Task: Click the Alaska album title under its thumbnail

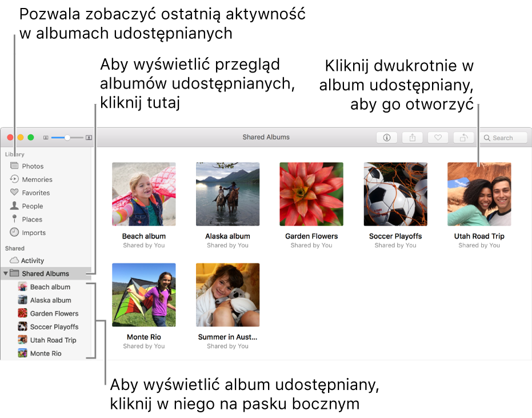Action: coord(227,236)
